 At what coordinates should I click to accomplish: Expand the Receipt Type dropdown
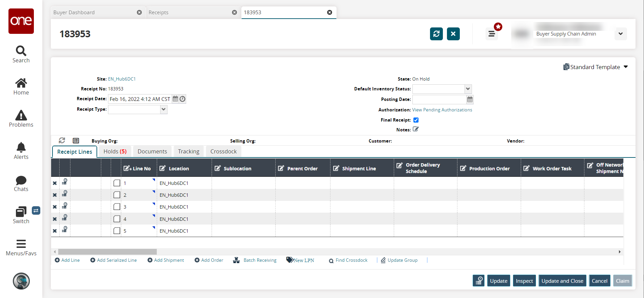pyautogui.click(x=164, y=109)
